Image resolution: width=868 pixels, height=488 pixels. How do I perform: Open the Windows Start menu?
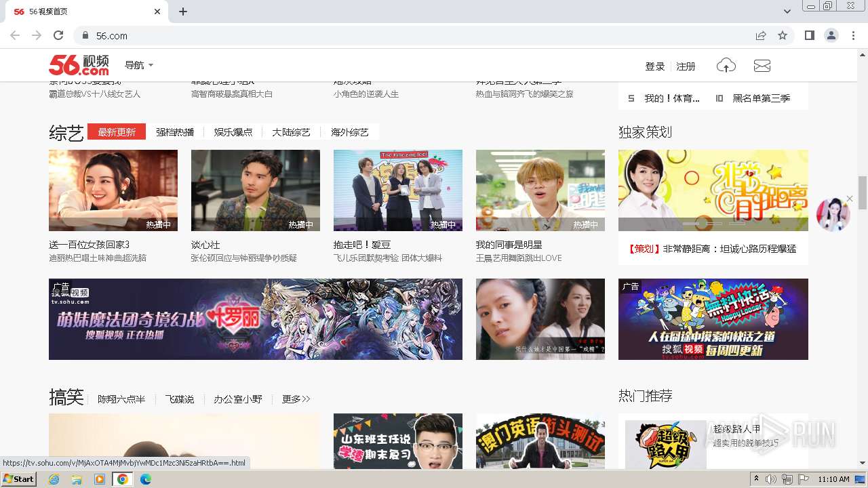[19, 479]
